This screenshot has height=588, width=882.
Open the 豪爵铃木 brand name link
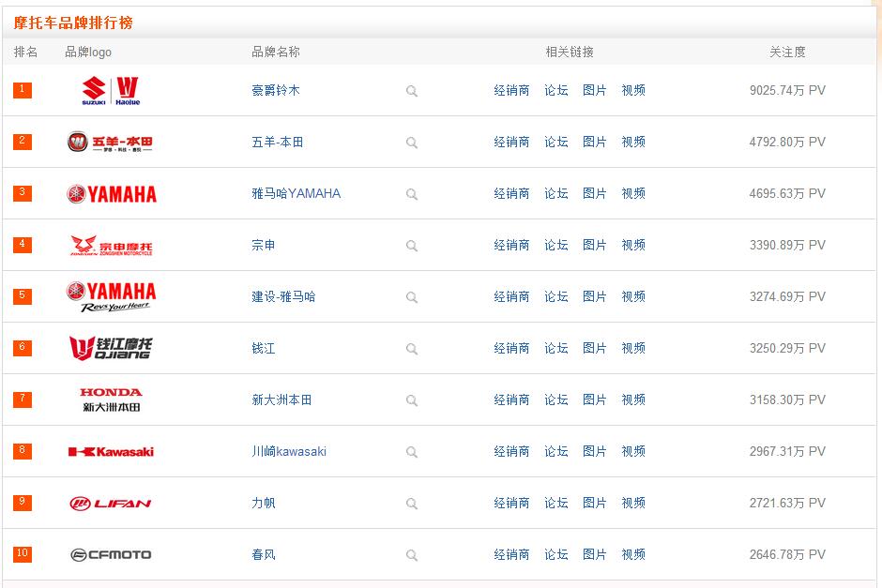click(276, 91)
